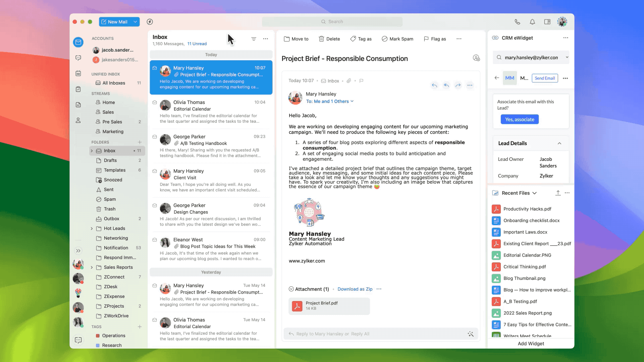Click the Yes, associate button
644x362 pixels.
point(520,120)
